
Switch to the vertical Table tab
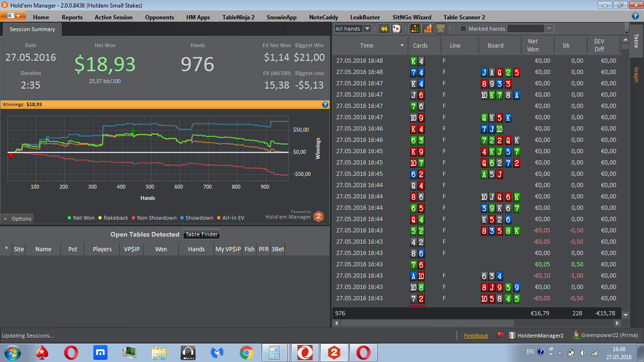tap(636, 41)
